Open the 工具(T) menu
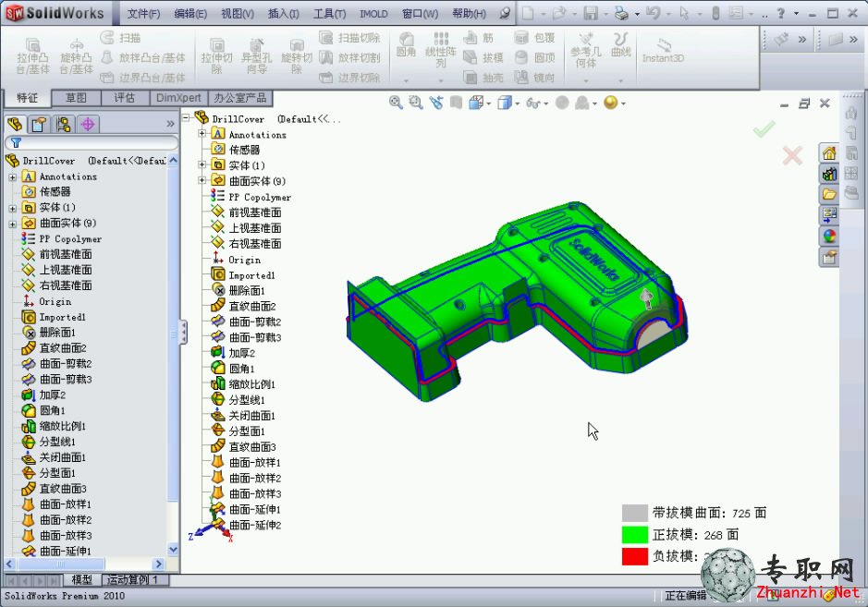The width and height of the screenshot is (868, 607). pos(329,13)
